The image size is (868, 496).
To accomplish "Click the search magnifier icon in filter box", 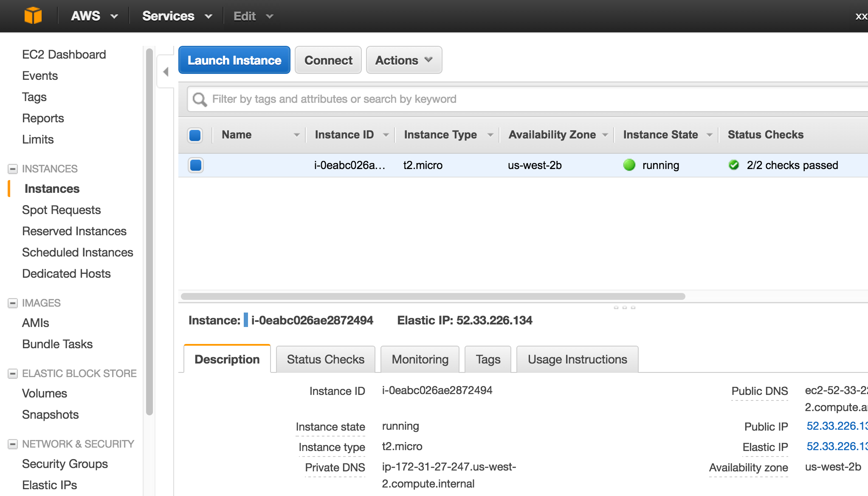I will pos(200,99).
